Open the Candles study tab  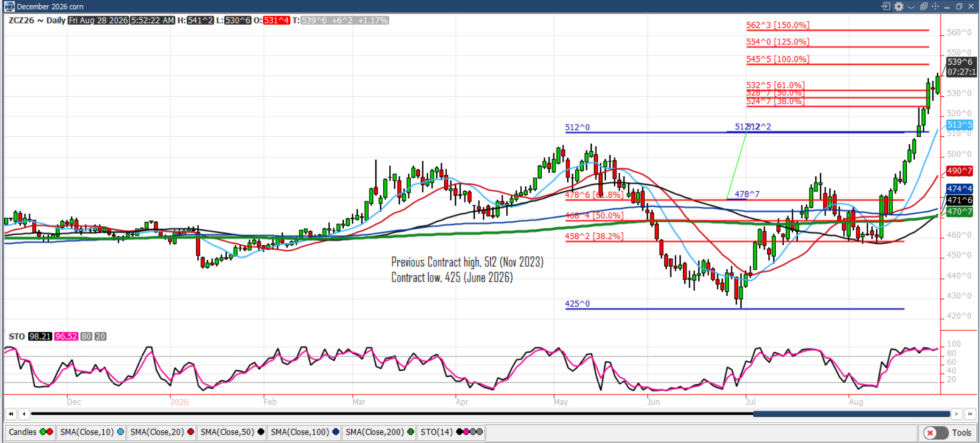[30, 432]
